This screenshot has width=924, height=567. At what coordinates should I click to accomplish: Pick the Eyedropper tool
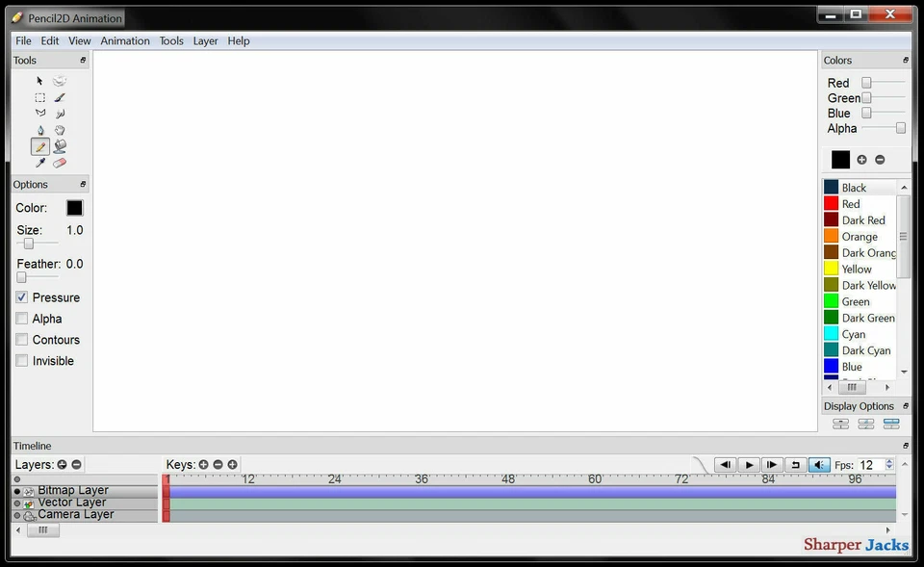click(x=39, y=162)
